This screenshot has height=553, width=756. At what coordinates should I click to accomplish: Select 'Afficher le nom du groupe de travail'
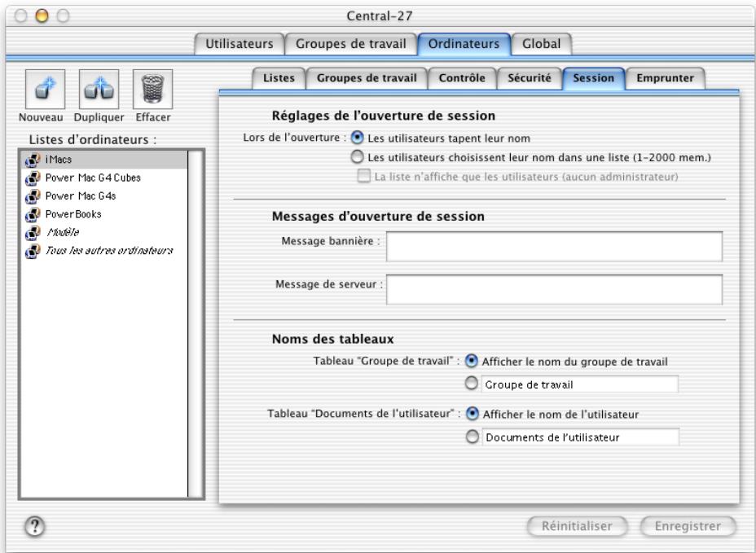[471, 361]
